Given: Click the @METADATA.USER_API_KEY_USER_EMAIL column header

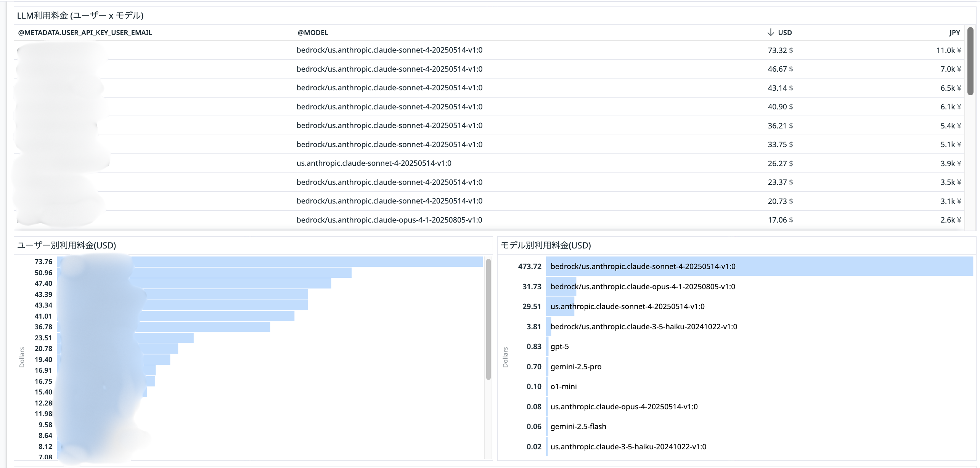Looking at the screenshot, I should click(x=85, y=33).
